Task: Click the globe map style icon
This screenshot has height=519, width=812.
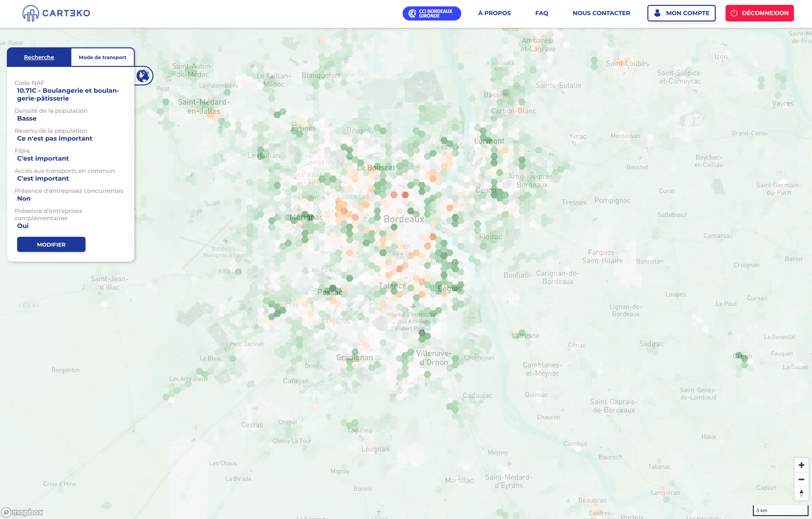Action: [x=143, y=75]
